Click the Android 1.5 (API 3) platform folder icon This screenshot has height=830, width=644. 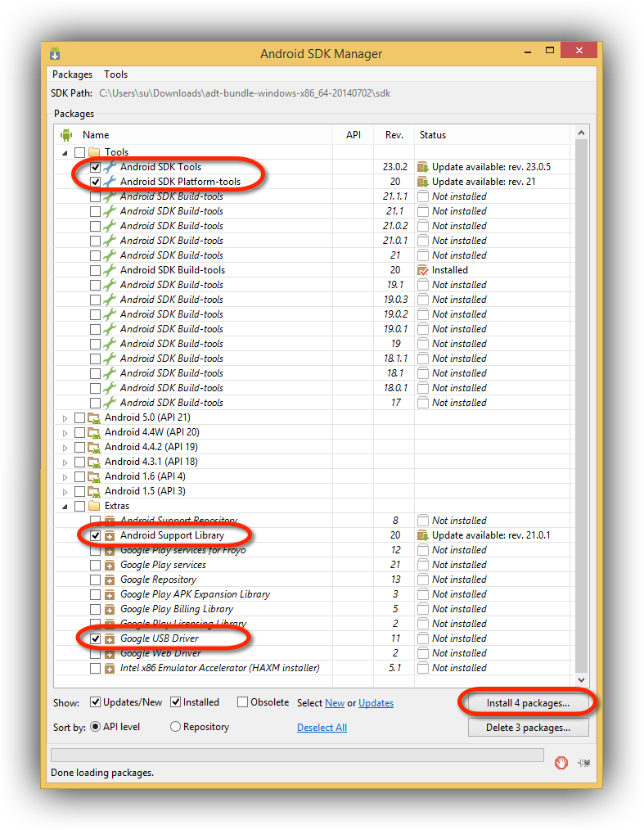coord(94,491)
